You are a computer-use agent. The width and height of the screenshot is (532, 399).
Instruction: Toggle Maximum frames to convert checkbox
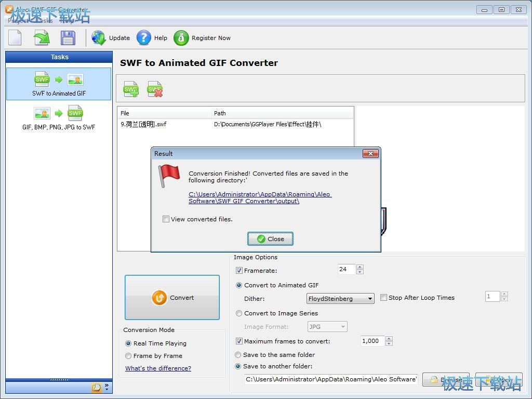(x=239, y=341)
